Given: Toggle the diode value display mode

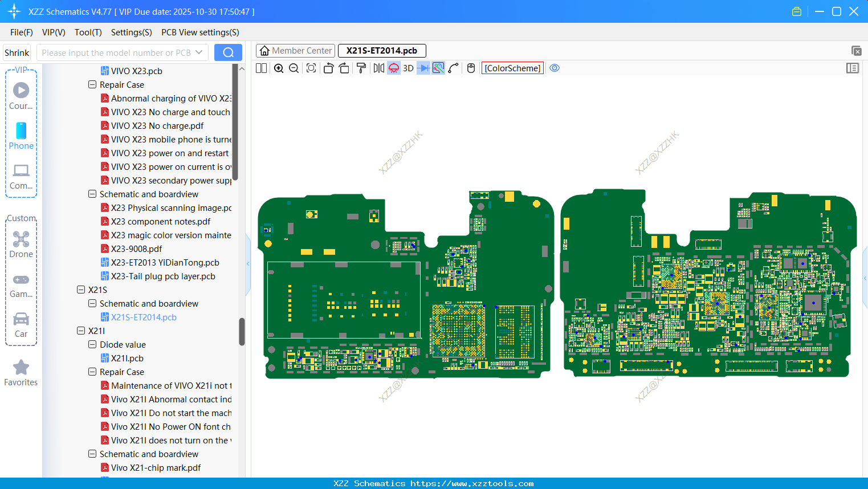Looking at the screenshot, I should [x=423, y=68].
